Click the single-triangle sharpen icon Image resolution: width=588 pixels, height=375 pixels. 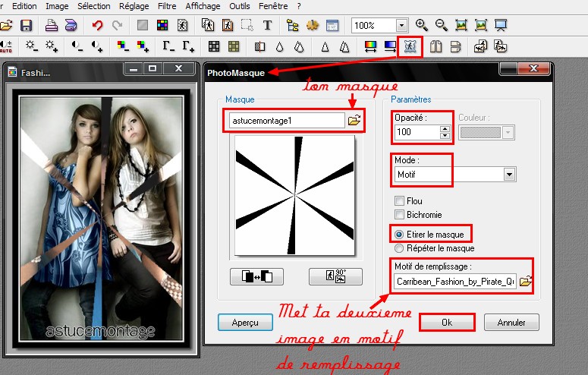(x=325, y=46)
